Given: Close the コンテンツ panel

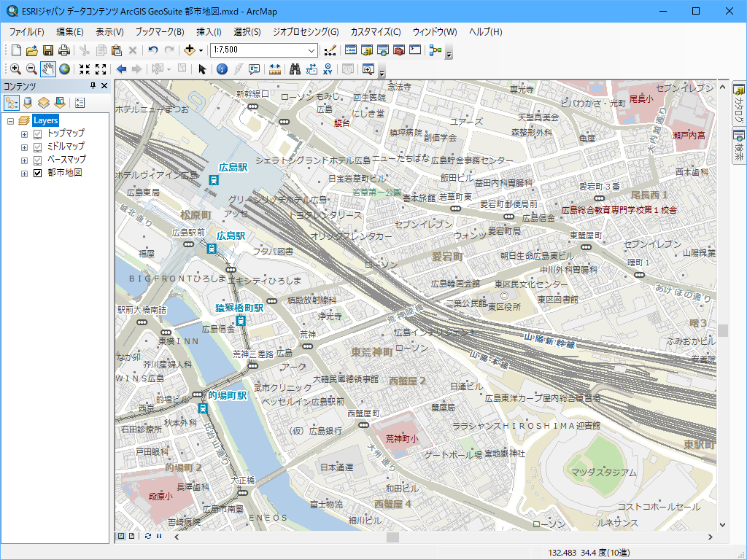Looking at the screenshot, I should coord(104,86).
